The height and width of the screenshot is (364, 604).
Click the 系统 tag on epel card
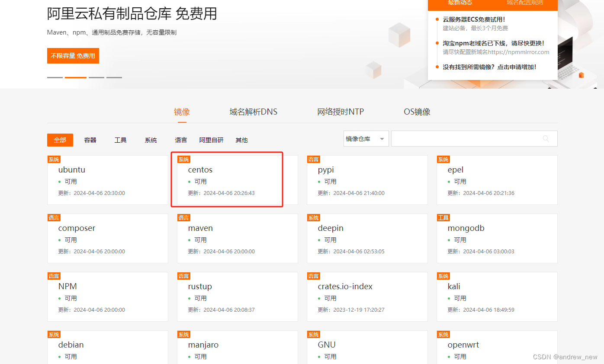[x=443, y=159]
